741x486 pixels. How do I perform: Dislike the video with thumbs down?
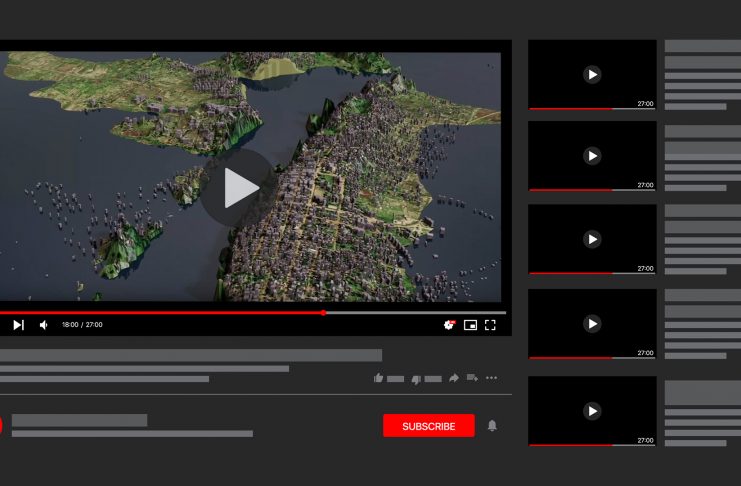(416, 379)
